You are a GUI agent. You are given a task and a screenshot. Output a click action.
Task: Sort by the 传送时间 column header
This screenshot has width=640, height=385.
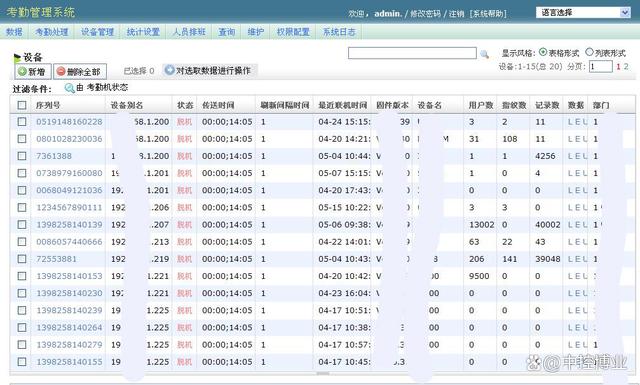click(x=218, y=105)
